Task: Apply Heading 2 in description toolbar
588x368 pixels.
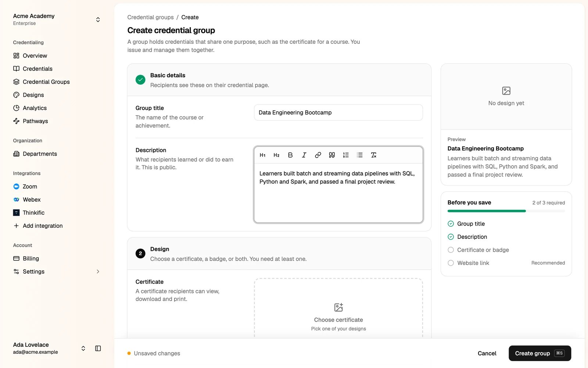Action: click(276, 155)
